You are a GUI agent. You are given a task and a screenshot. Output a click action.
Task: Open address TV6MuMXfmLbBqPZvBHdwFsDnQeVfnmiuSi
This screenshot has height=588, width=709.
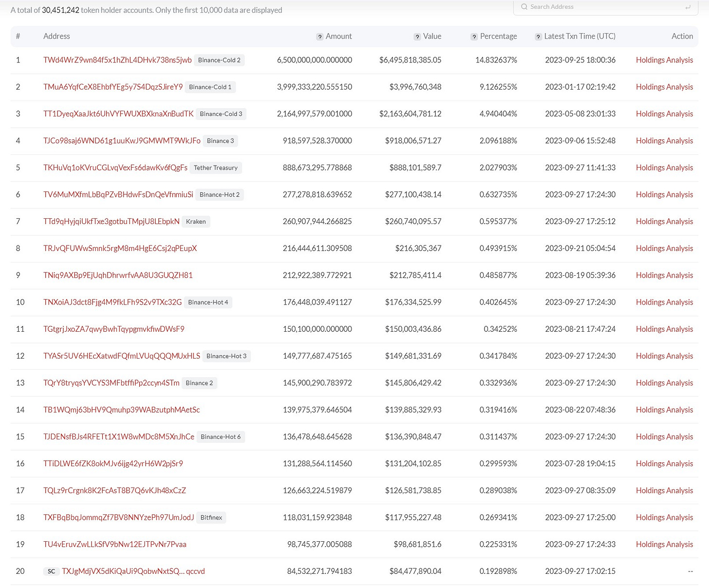click(118, 194)
